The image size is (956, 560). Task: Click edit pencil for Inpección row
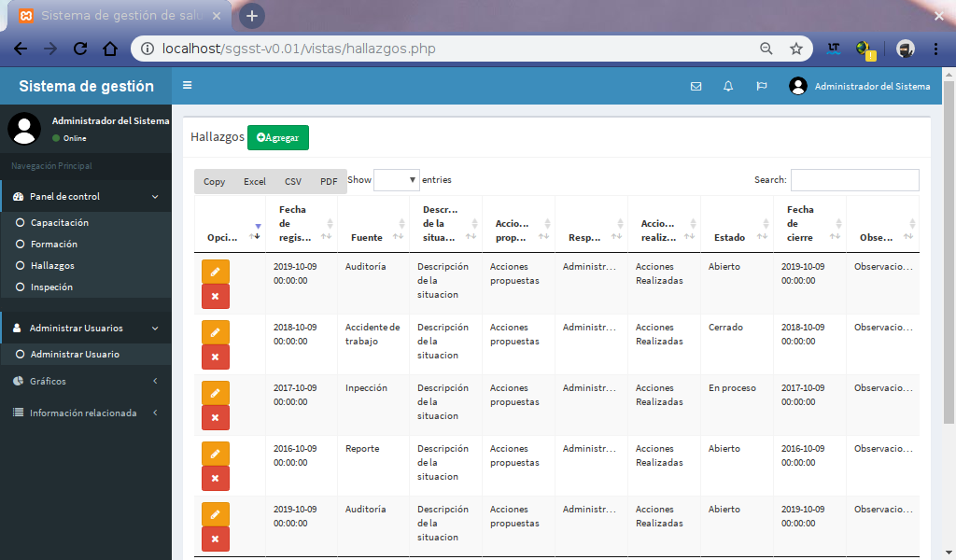pos(216,393)
